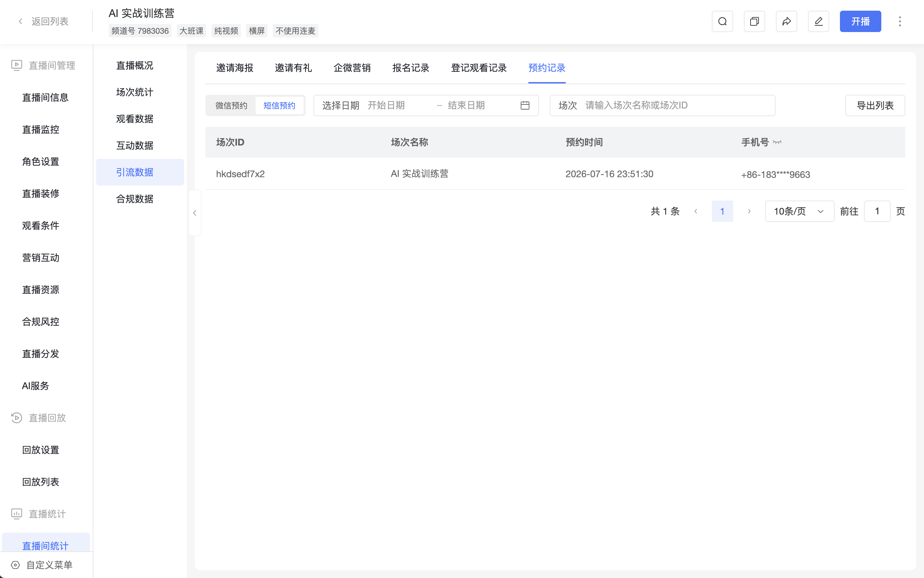
Task: Click page number 1 in pagination
Action: (x=722, y=211)
